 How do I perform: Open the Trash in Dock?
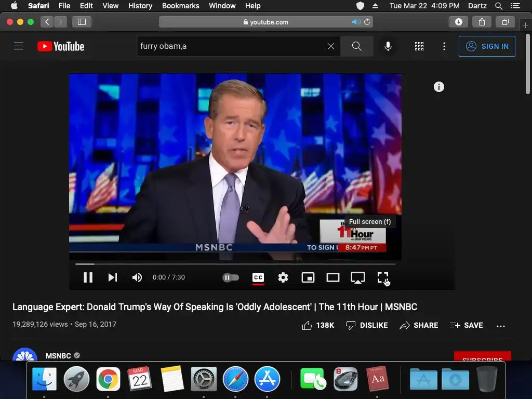pos(487,379)
